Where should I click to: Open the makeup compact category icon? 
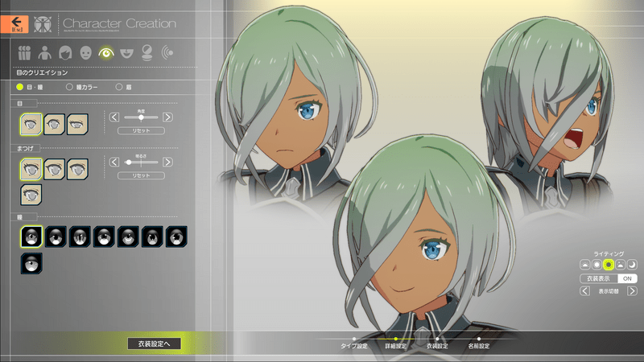pyautogui.click(x=147, y=53)
